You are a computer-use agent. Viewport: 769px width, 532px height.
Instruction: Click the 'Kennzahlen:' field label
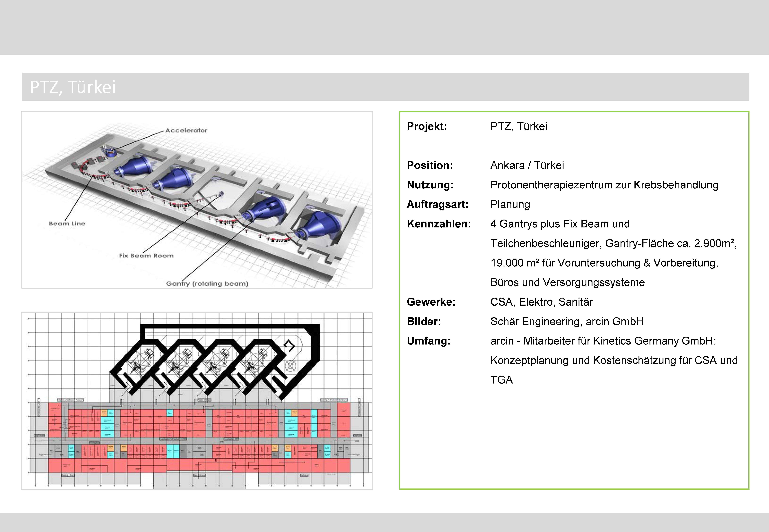point(439,224)
